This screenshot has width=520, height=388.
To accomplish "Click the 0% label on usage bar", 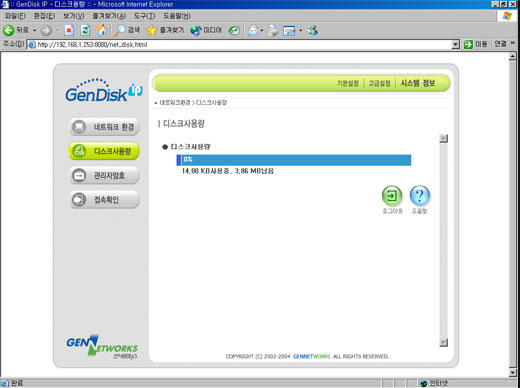I will tap(188, 159).
